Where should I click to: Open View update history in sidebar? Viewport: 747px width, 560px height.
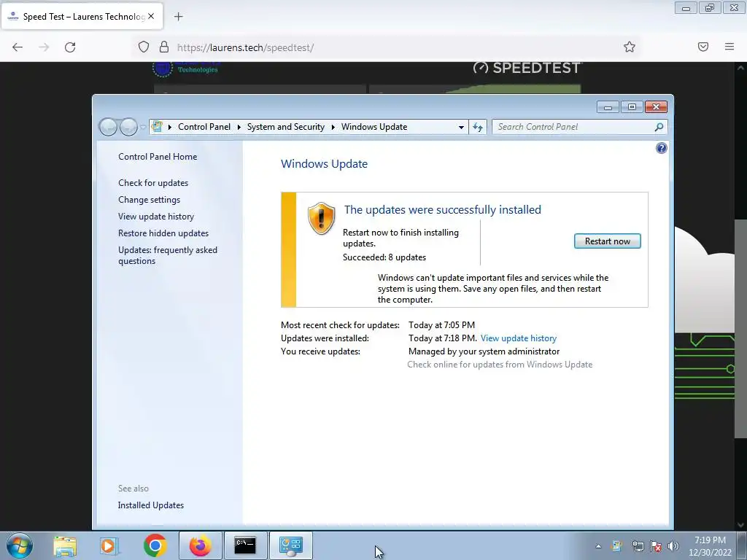[156, 217]
